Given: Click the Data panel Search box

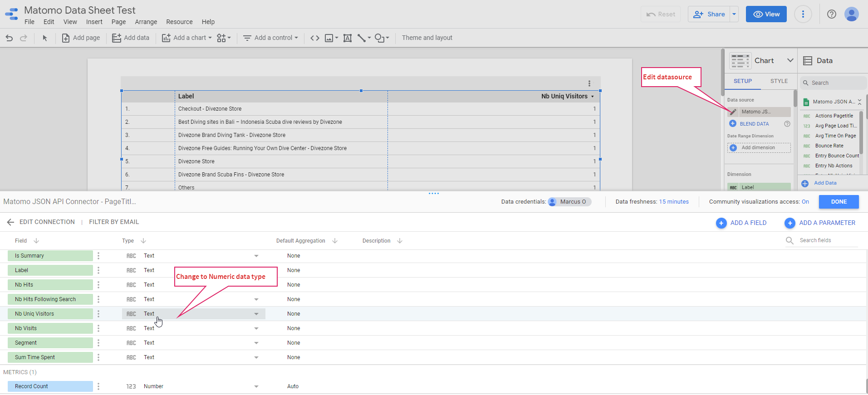Looking at the screenshot, I should 833,83.
